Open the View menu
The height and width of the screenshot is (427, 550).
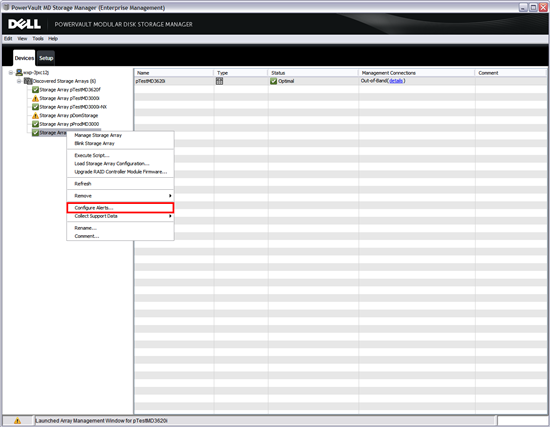(22, 39)
